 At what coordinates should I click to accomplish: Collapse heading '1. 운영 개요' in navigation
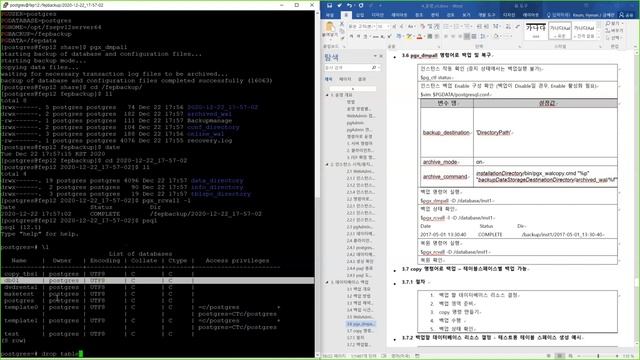[x=327, y=95]
